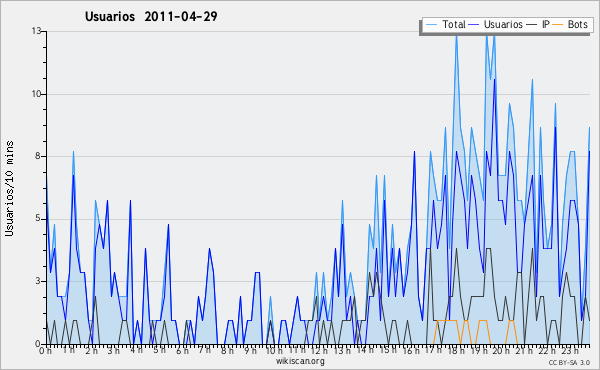Click the x-axis label '2 h'
The width and height of the screenshot is (600, 370).
(91, 350)
